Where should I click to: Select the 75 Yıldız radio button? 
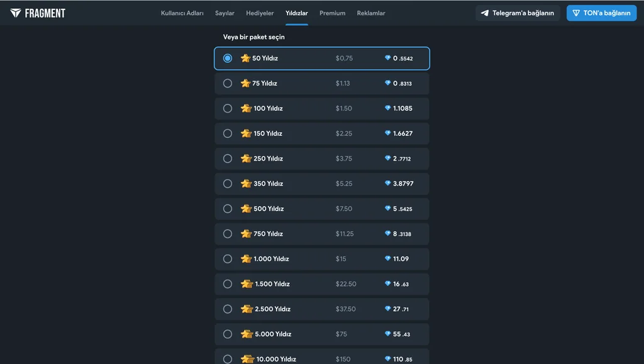tap(228, 84)
